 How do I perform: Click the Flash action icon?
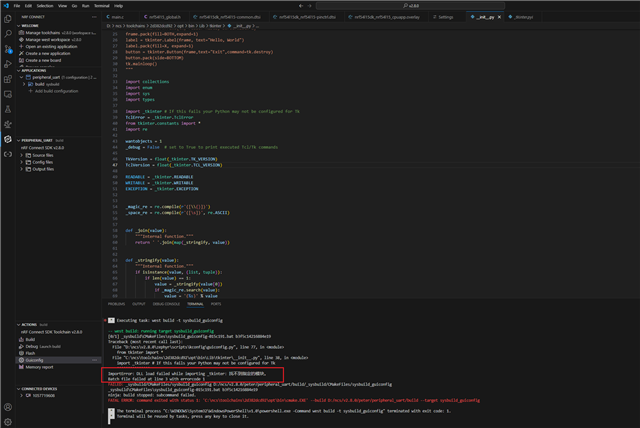21,353
